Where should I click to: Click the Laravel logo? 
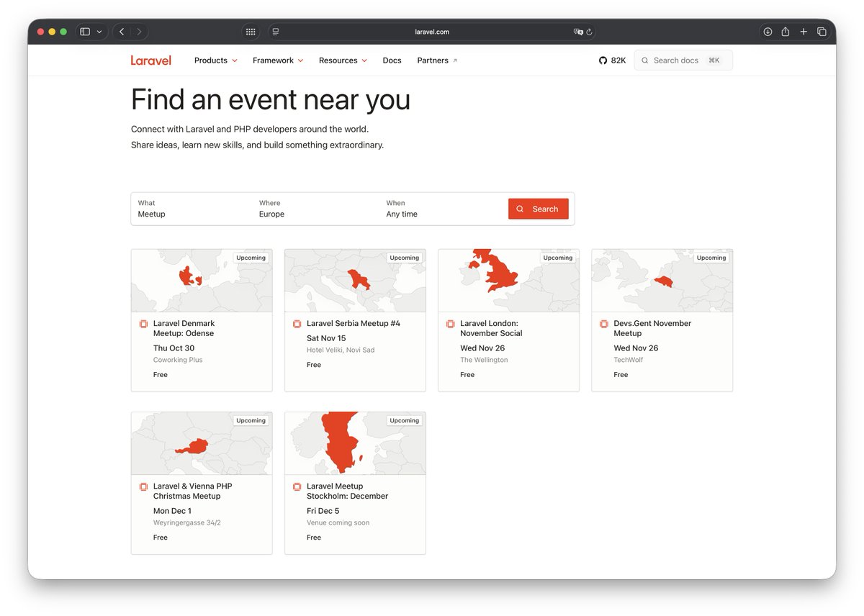[151, 60]
